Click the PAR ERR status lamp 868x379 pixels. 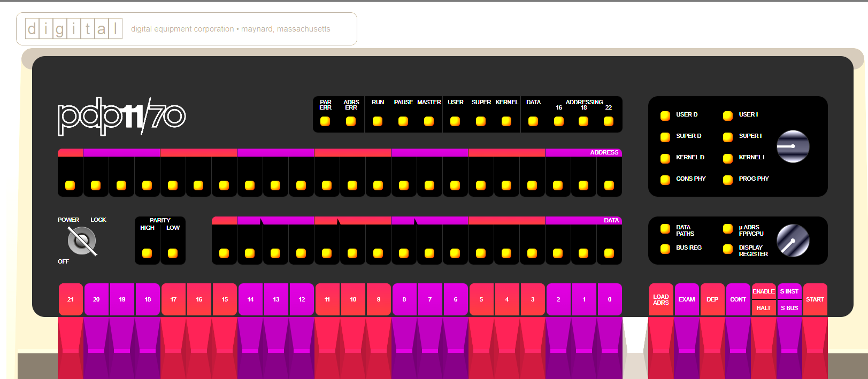[x=325, y=121]
